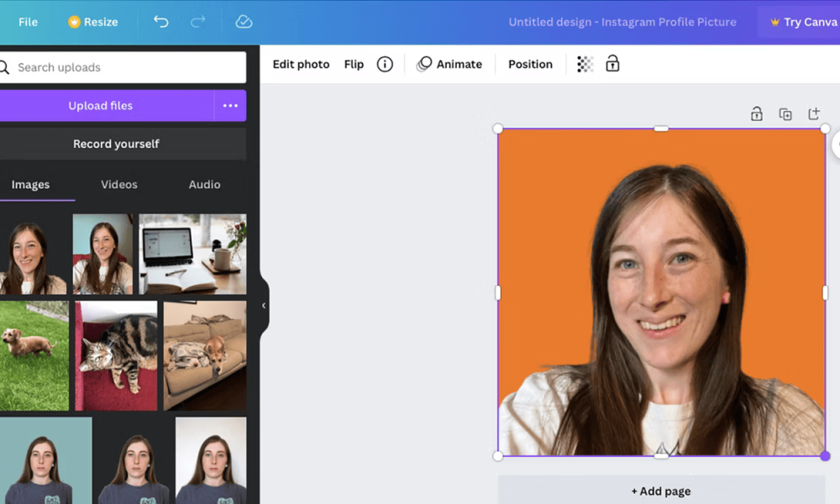Select the portrait thumbnail with white background
Image resolution: width=840 pixels, height=504 pixels.
click(x=211, y=460)
